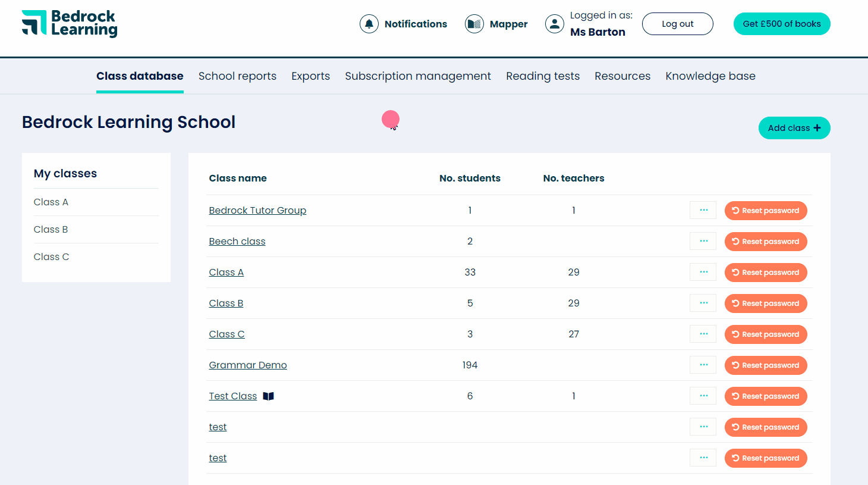Click the user account avatar icon
The height and width of the screenshot is (485, 868).
click(x=554, y=23)
